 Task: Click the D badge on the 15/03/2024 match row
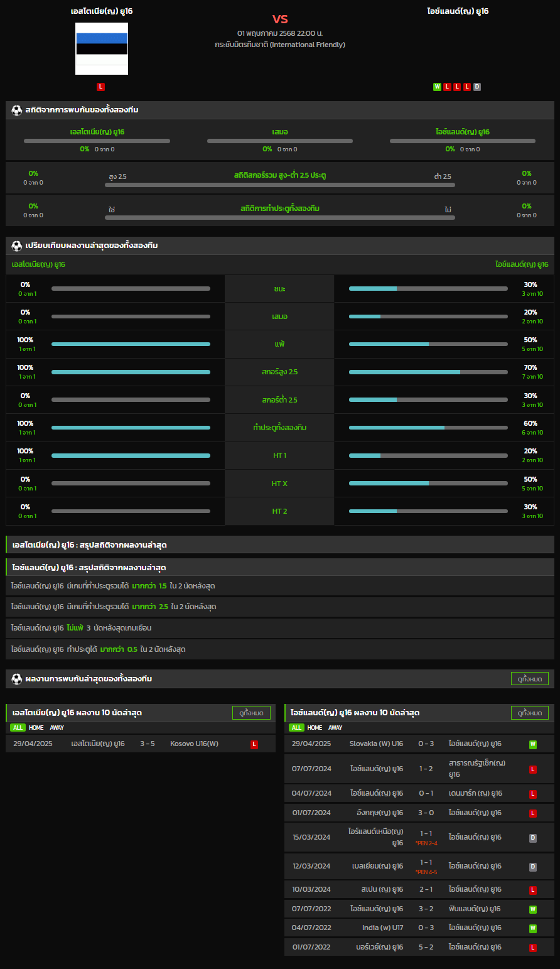[533, 838]
